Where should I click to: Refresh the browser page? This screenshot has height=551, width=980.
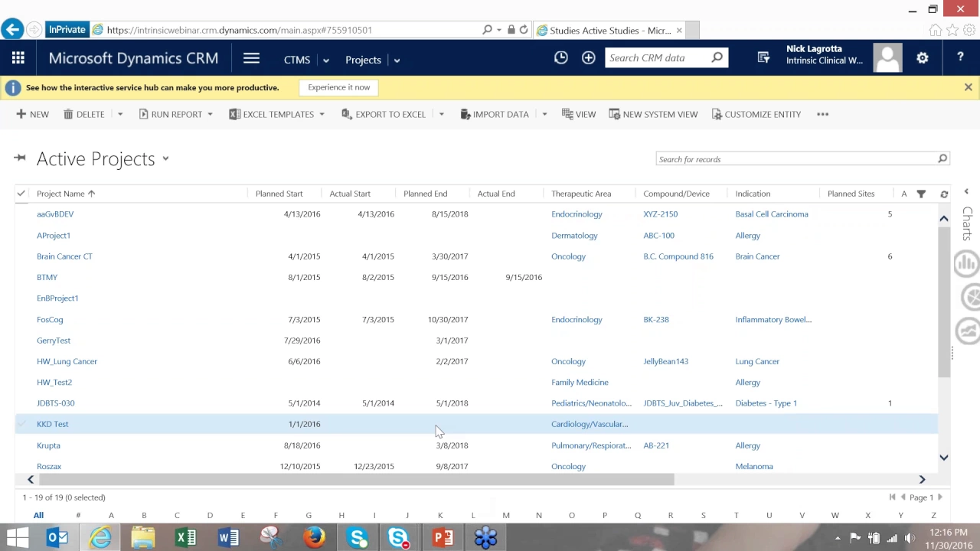point(524,30)
